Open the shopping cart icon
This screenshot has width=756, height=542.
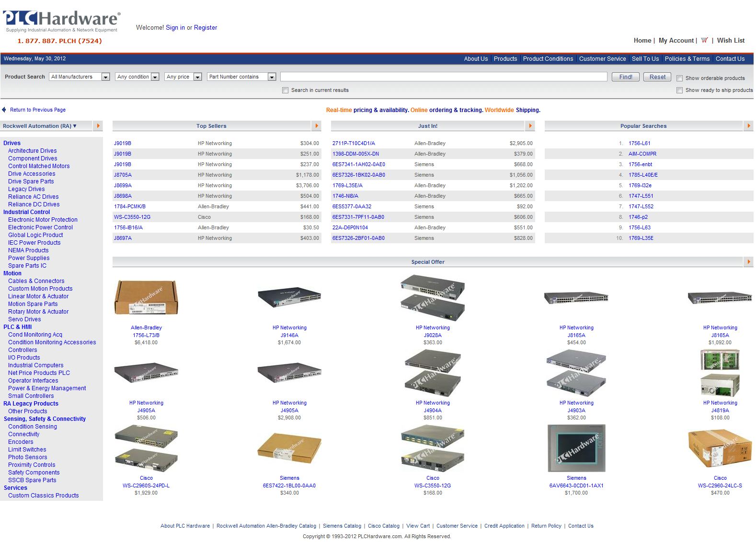tap(704, 40)
